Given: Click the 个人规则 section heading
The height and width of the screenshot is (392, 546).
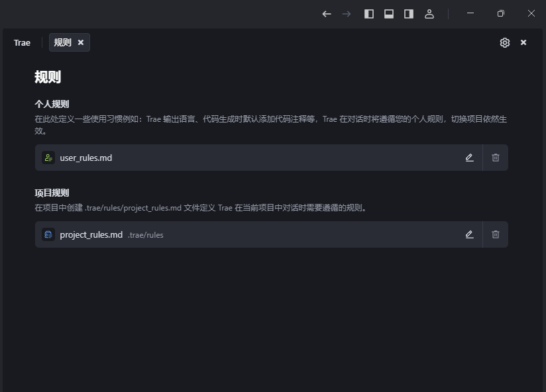Looking at the screenshot, I should [x=52, y=104].
